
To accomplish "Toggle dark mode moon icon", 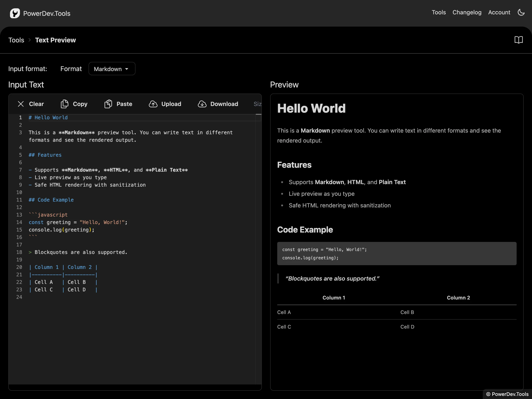I will (521, 12).
